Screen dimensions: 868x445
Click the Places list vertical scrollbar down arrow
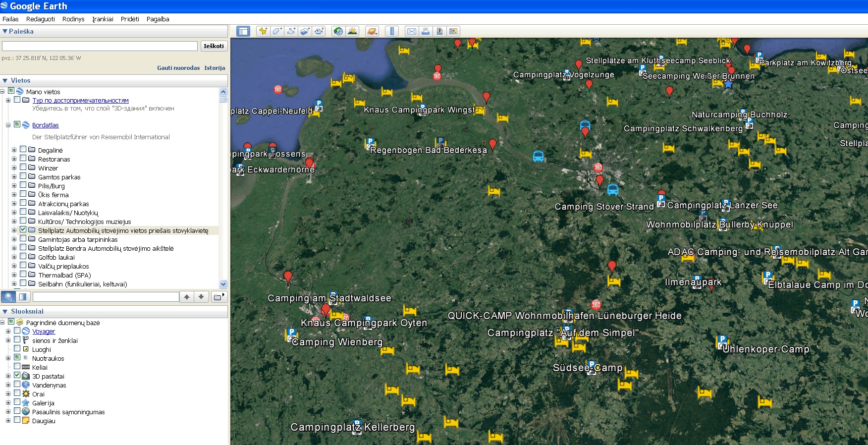tap(223, 284)
